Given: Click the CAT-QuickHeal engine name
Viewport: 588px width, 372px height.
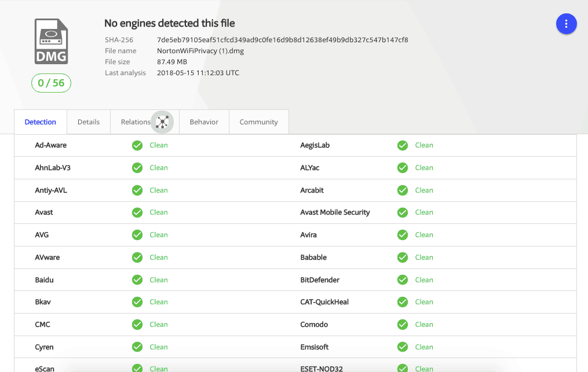Looking at the screenshot, I should pos(324,302).
